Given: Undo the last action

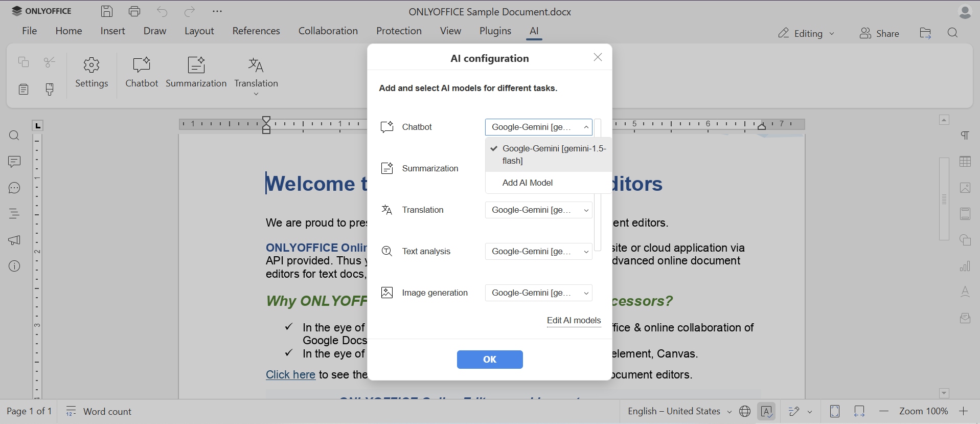Looking at the screenshot, I should pos(162,11).
